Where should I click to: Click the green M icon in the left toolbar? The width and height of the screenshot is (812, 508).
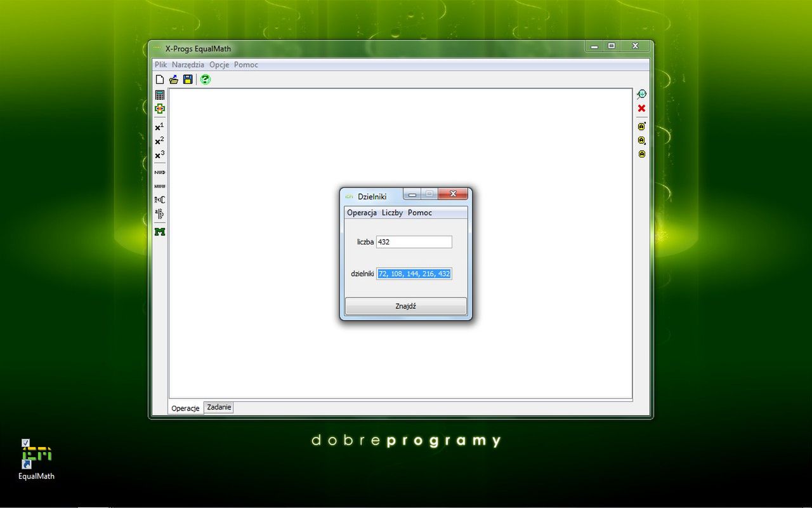160,232
